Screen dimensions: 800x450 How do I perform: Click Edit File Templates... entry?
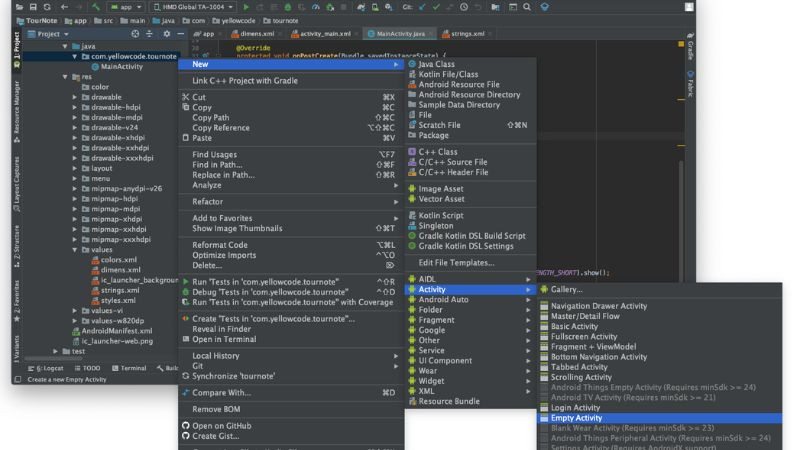(470, 262)
